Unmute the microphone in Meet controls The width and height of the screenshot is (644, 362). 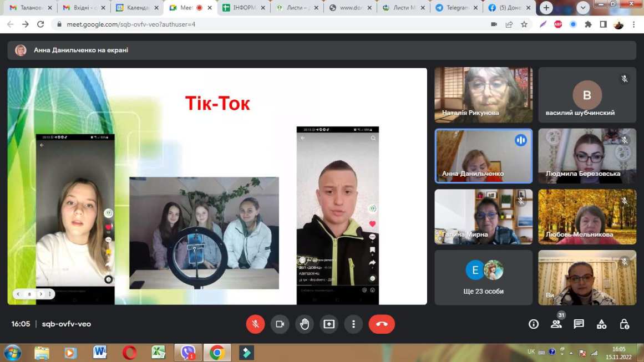[x=255, y=324]
